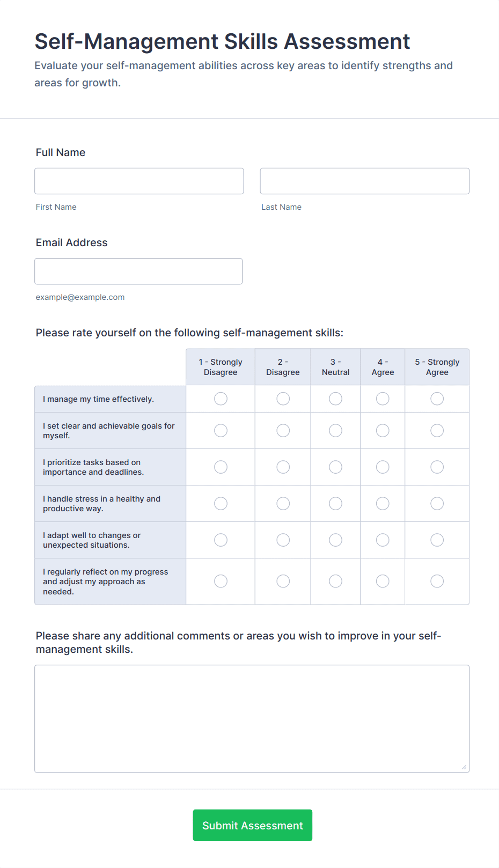Select Agree for setting clear achievable goals
Image resolution: width=499 pixels, height=868 pixels.
383,430
